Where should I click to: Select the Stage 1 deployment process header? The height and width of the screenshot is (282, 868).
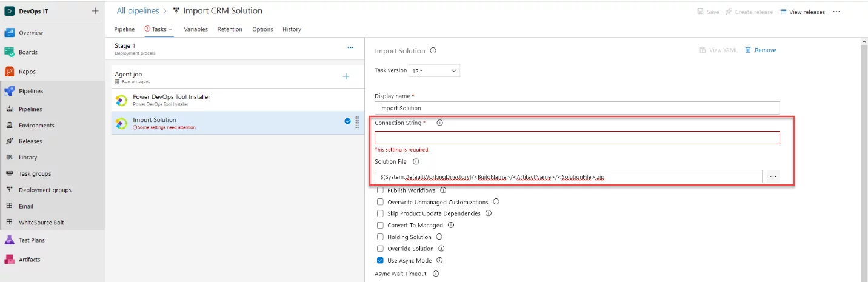237,49
